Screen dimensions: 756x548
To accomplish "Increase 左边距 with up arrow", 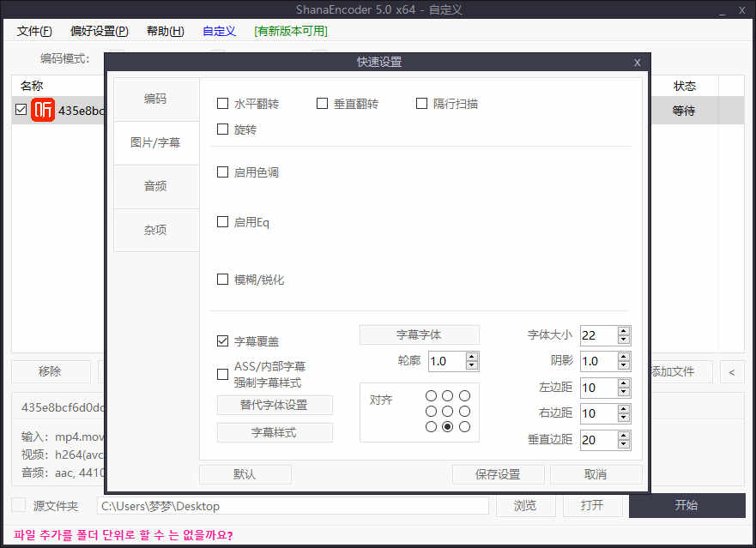I will 624,383.
